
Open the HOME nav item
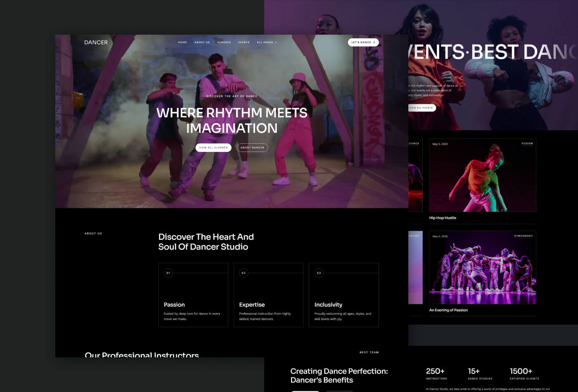pyautogui.click(x=182, y=42)
